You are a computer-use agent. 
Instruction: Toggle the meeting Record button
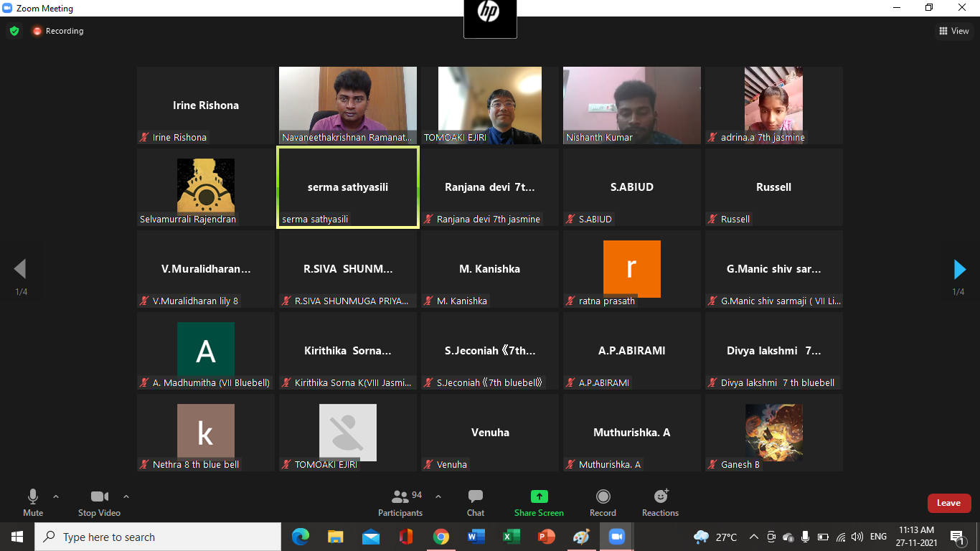click(x=603, y=502)
